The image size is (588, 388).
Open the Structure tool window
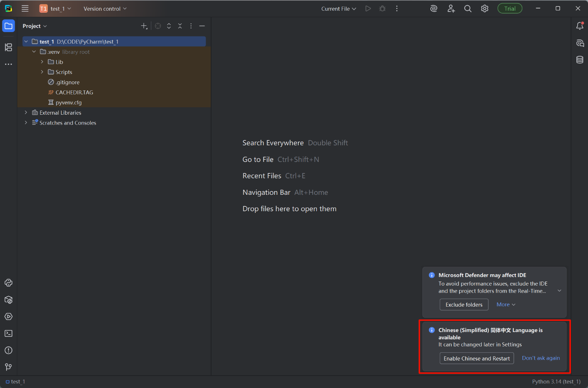(x=9, y=47)
